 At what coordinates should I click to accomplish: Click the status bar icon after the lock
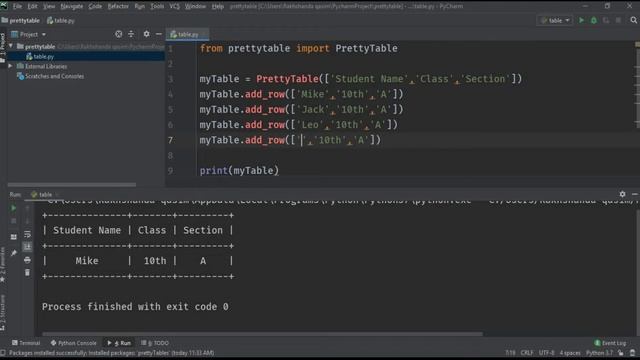pyautogui.click(x=633, y=353)
